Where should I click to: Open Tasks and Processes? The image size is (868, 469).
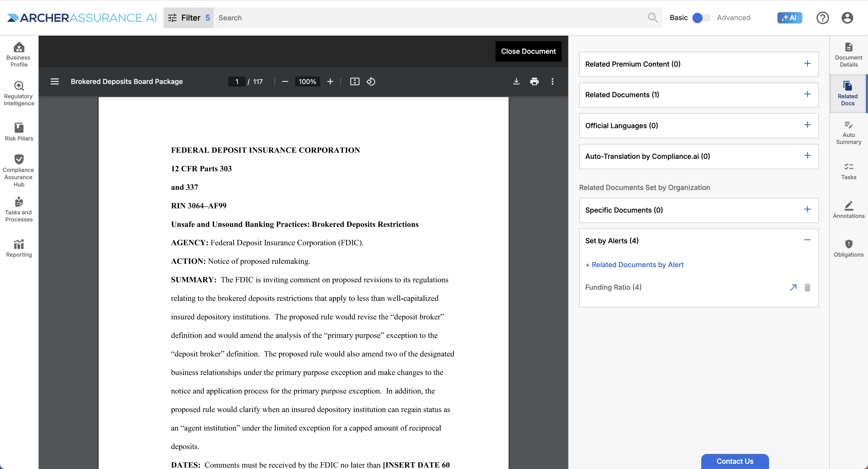coord(19,209)
